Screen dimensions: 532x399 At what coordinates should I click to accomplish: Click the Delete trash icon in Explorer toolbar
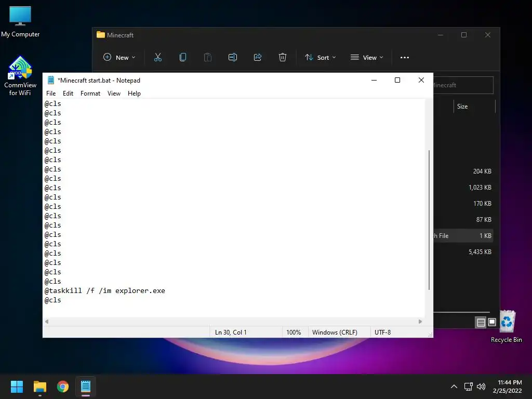[x=282, y=57]
